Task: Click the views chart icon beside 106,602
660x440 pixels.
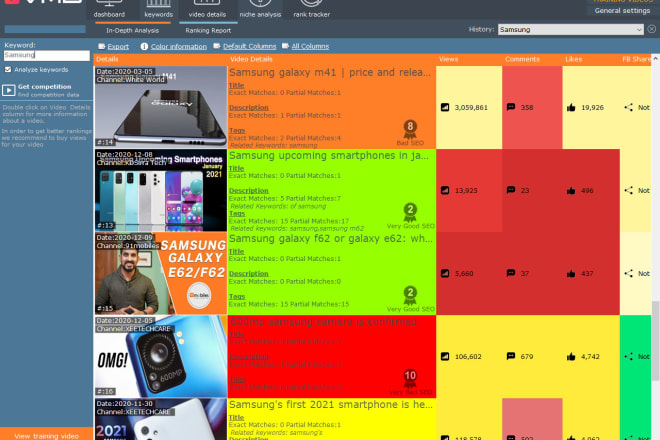Action: pyautogui.click(x=445, y=356)
